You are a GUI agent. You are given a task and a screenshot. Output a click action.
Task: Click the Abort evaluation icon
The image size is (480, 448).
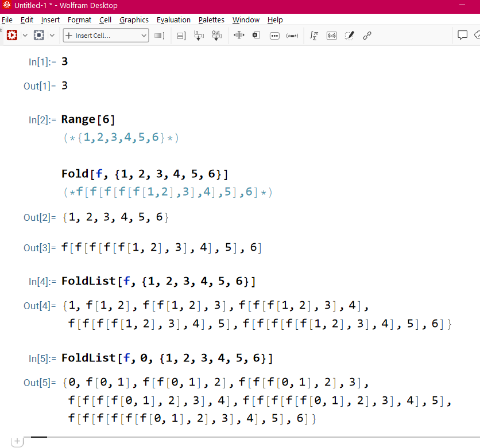[39, 35]
